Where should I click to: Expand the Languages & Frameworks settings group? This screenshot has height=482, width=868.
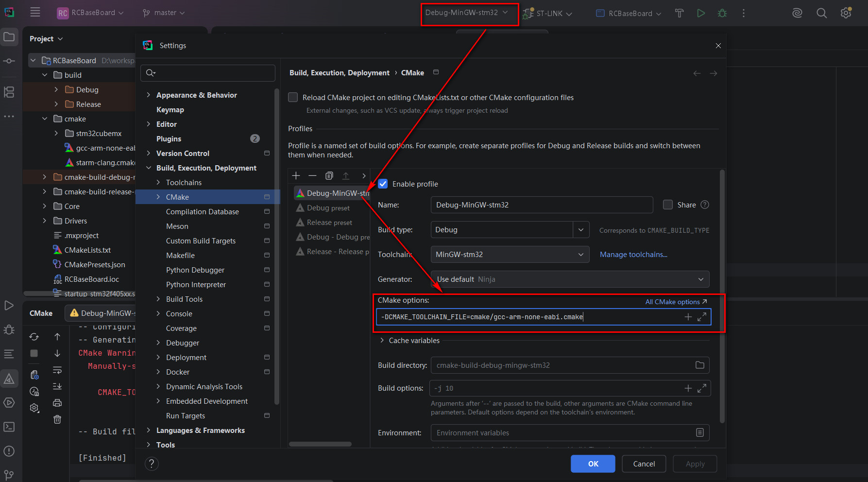click(x=149, y=430)
